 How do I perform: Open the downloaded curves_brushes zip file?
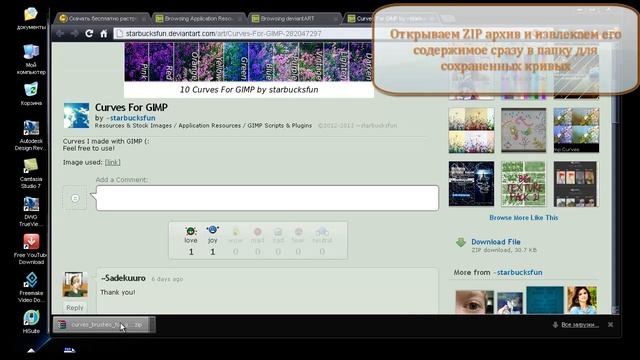pyautogui.click(x=100, y=324)
